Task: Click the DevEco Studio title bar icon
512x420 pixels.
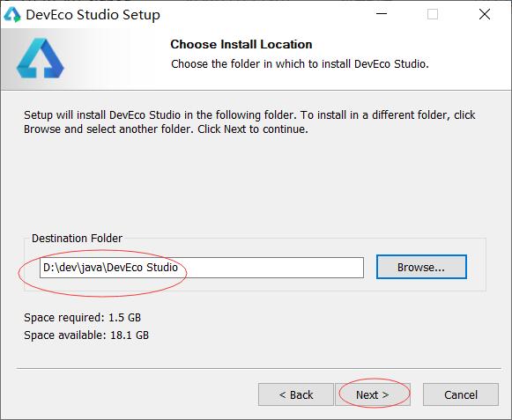Action: click(12, 15)
